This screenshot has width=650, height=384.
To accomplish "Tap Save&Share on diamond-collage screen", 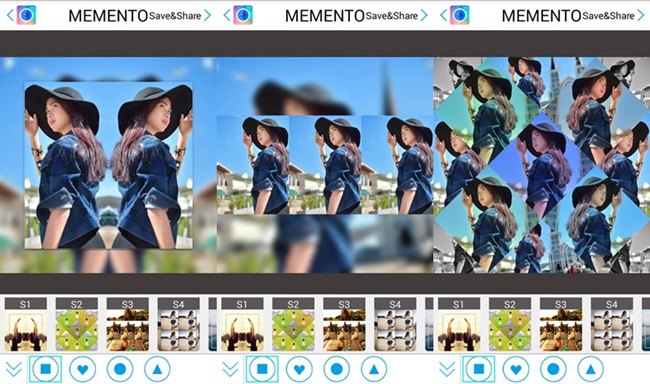I will pyautogui.click(x=609, y=16).
